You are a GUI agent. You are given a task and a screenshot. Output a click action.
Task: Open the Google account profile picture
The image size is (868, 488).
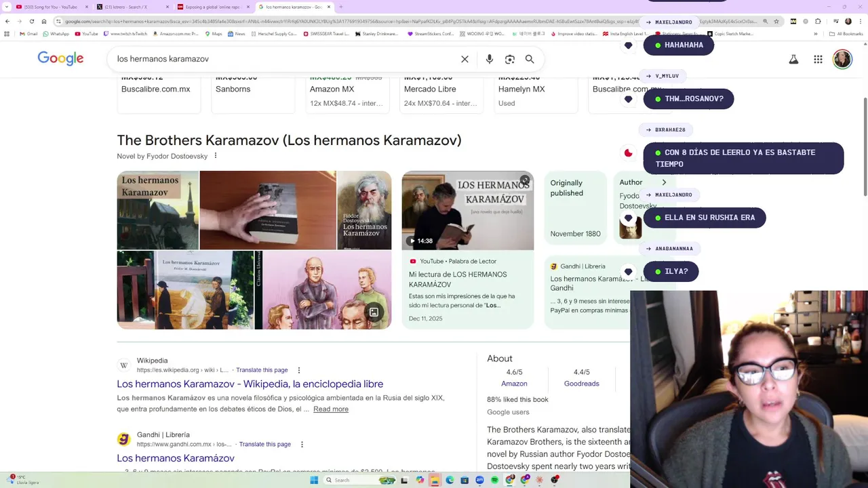pyautogui.click(x=842, y=60)
